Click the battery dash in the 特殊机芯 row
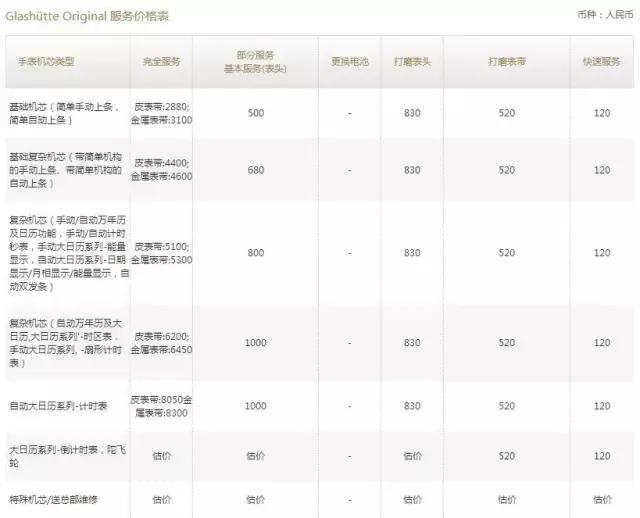The width and height of the screenshot is (640, 518). pos(350,500)
